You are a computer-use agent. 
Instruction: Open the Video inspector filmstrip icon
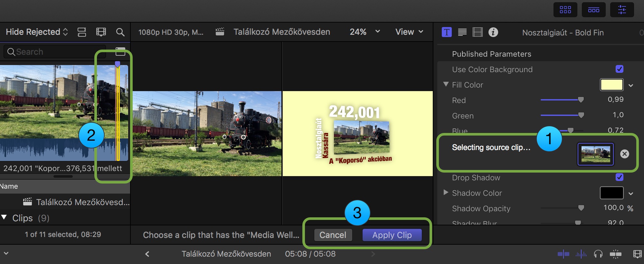[x=478, y=32]
